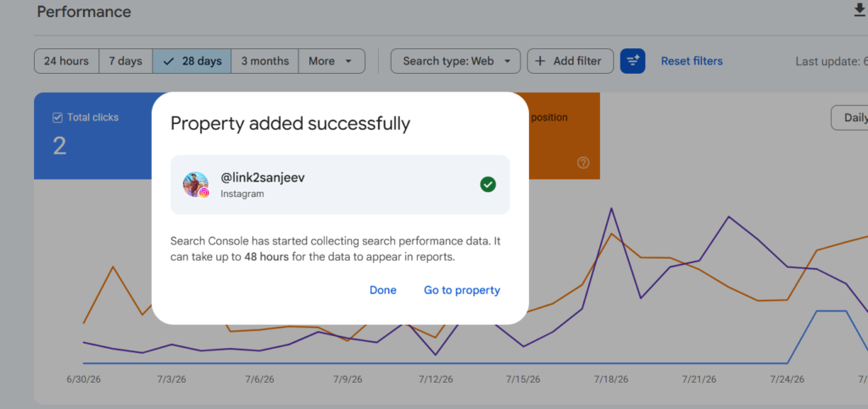Image resolution: width=868 pixels, height=409 pixels.
Task: Click the 7/12/26 axis date label
Action: [436, 379]
